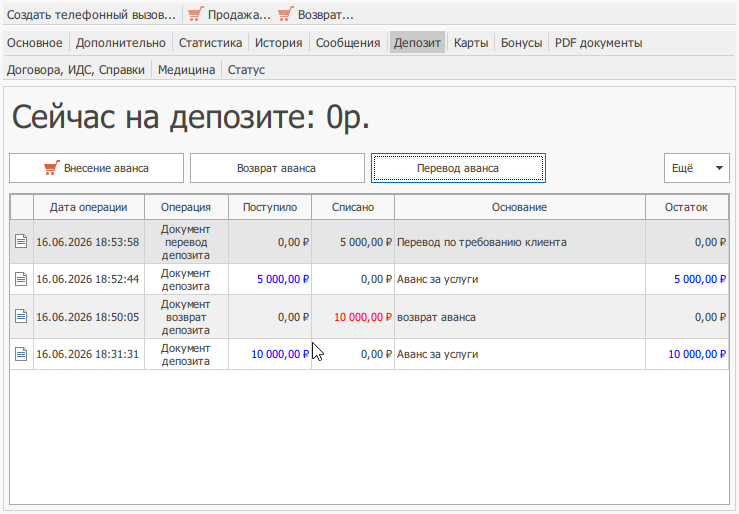Click the Остаток column header

[687, 207]
